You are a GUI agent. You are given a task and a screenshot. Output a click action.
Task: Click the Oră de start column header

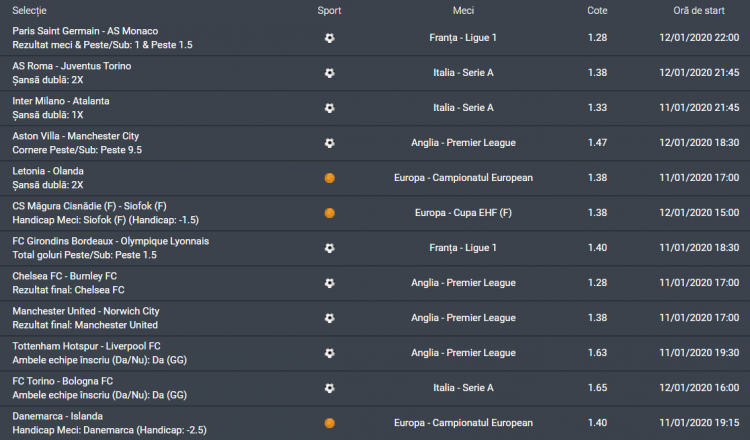tap(700, 10)
